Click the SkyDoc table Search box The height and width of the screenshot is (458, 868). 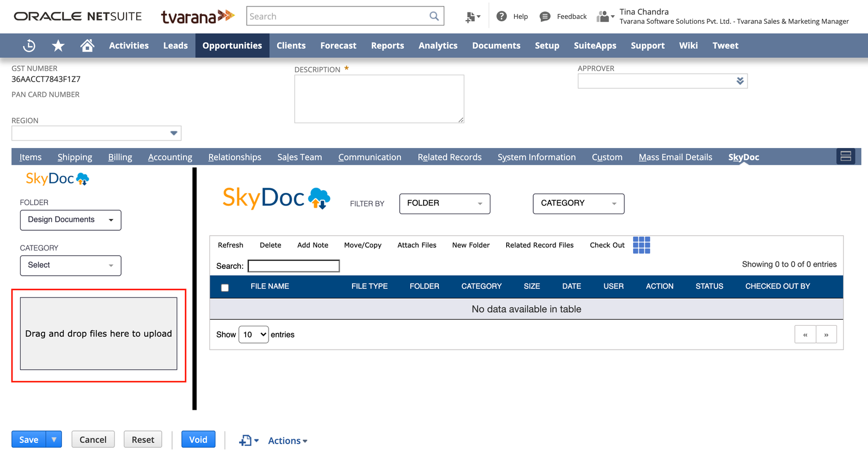pyautogui.click(x=293, y=266)
